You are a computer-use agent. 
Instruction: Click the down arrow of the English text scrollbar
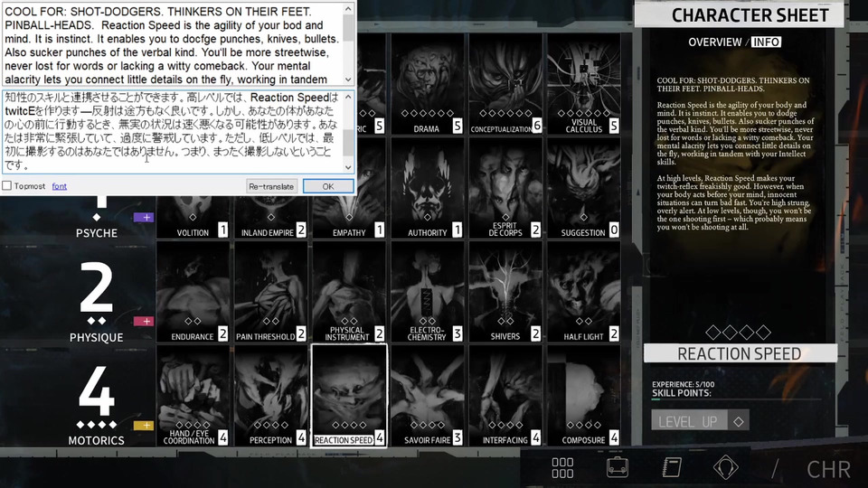point(348,80)
